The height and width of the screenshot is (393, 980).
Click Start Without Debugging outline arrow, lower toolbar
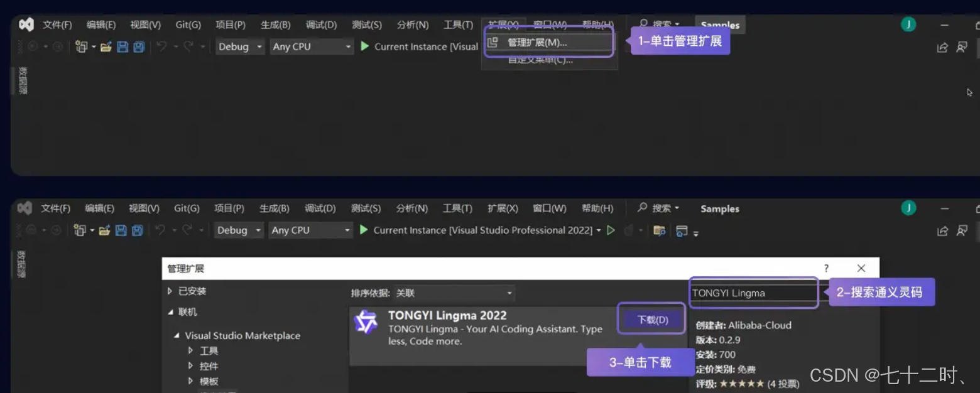click(x=611, y=230)
